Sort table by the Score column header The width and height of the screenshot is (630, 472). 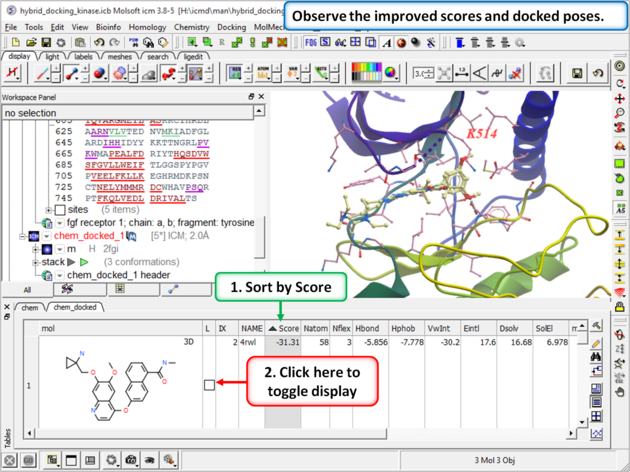[x=283, y=328]
